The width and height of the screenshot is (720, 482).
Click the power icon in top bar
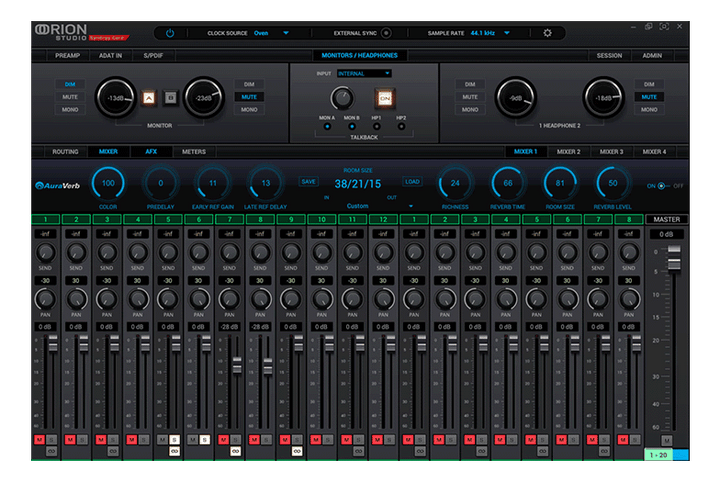(x=170, y=33)
